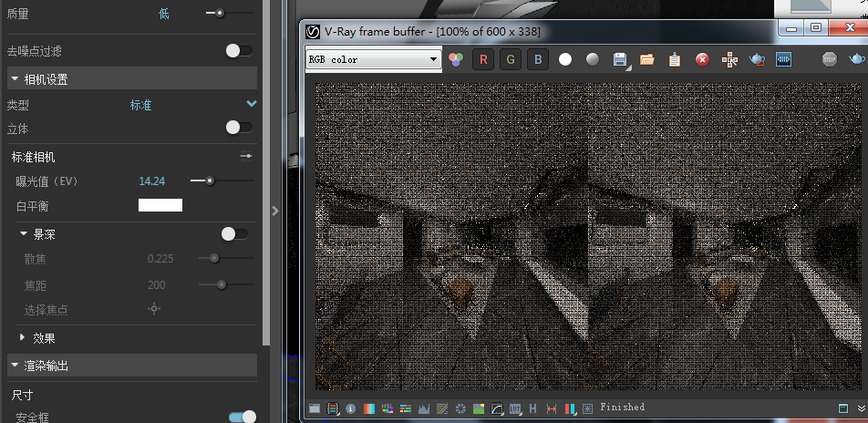Switch to RGB channels view icon
Screen dimensions: 868x423
[456, 59]
